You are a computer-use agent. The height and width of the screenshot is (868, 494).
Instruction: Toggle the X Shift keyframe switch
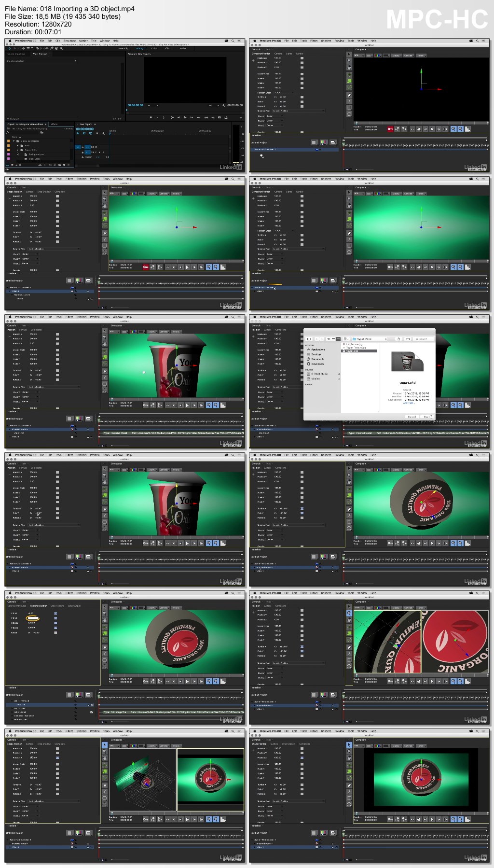[x=55, y=613]
